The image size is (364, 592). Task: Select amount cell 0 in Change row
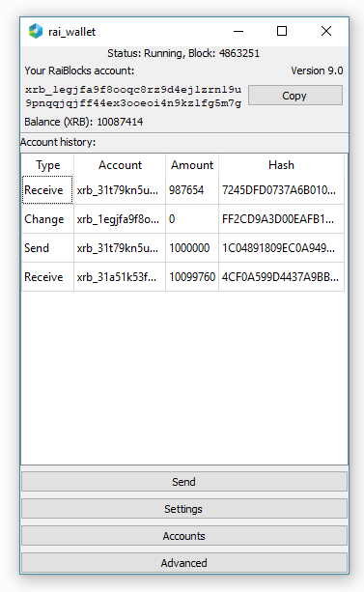pyautogui.click(x=192, y=219)
